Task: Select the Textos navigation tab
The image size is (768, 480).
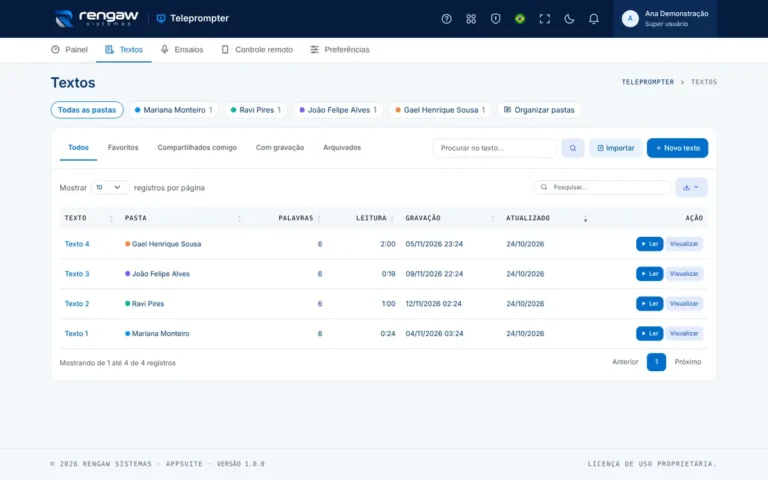Action: (123, 49)
